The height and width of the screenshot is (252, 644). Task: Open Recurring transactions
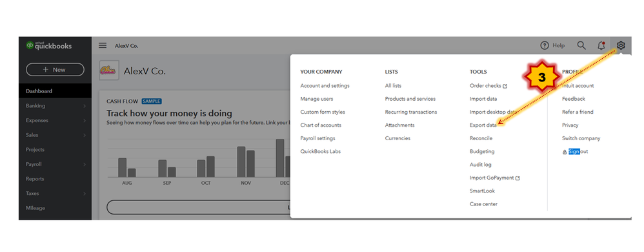(x=411, y=112)
